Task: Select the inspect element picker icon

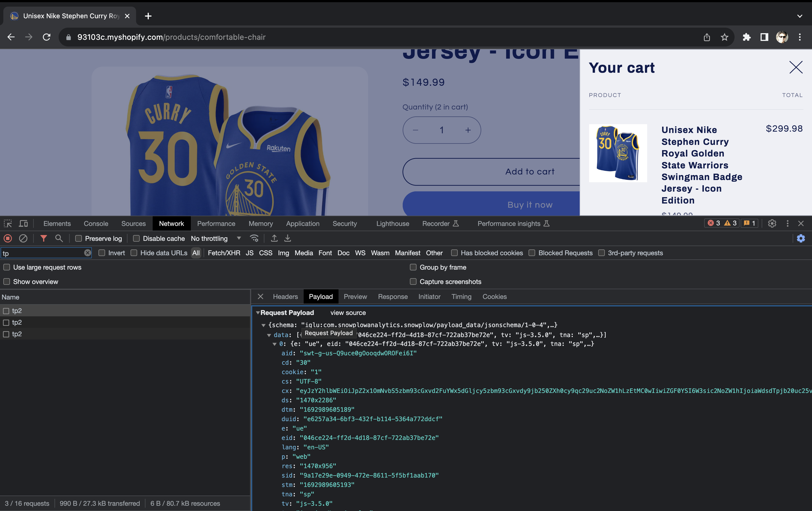Action: click(x=8, y=223)
